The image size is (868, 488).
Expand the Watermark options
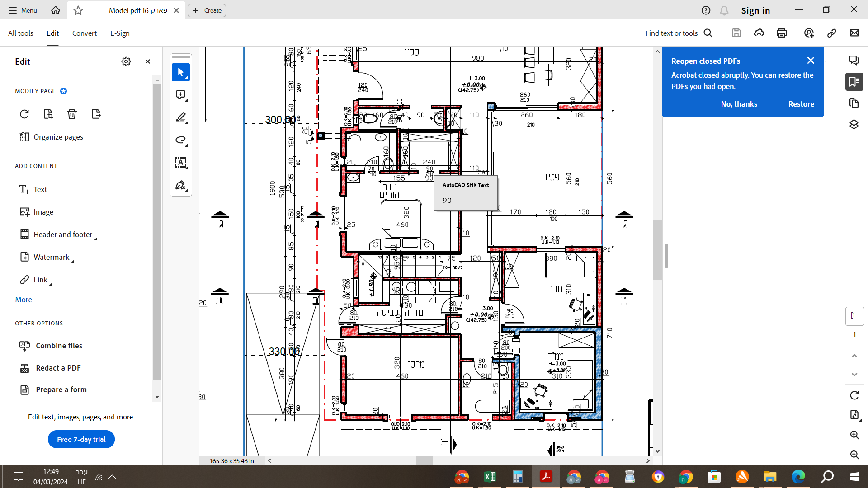(52, 257)
